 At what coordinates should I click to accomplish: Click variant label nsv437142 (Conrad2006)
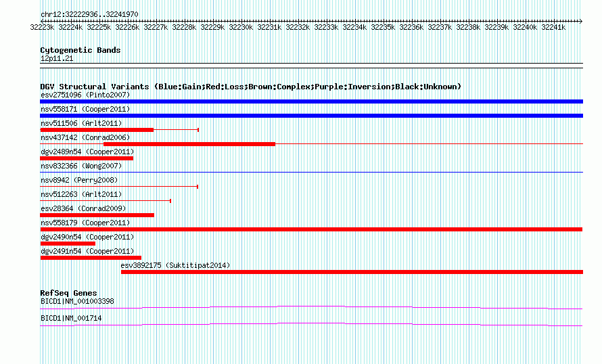(85, 137)
